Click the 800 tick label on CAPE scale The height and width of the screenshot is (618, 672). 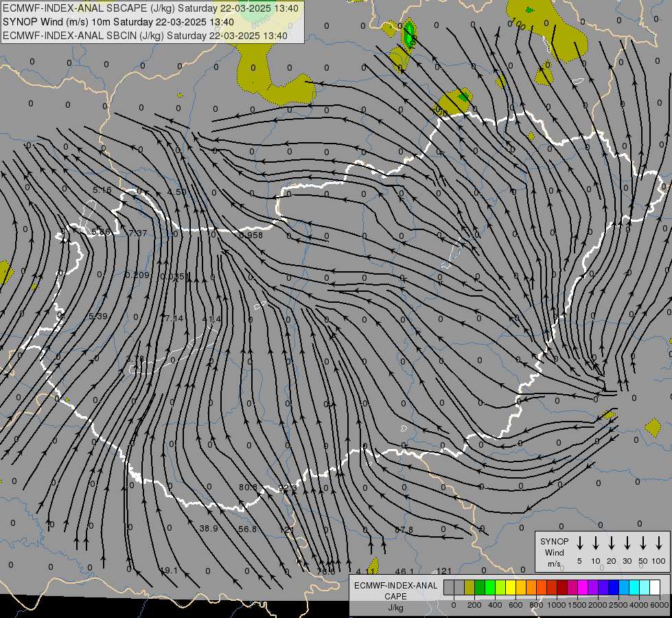click(536, 605)
